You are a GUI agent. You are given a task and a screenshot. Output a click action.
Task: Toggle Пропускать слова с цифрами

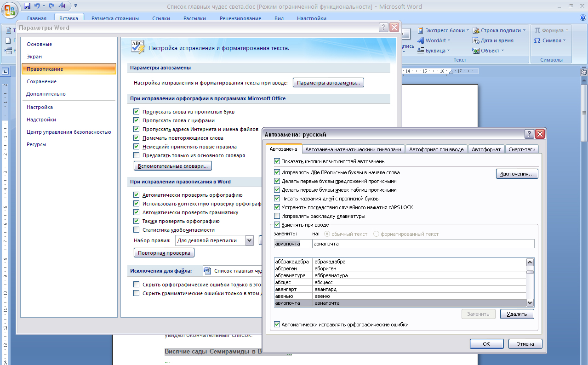tap(136, 120)
